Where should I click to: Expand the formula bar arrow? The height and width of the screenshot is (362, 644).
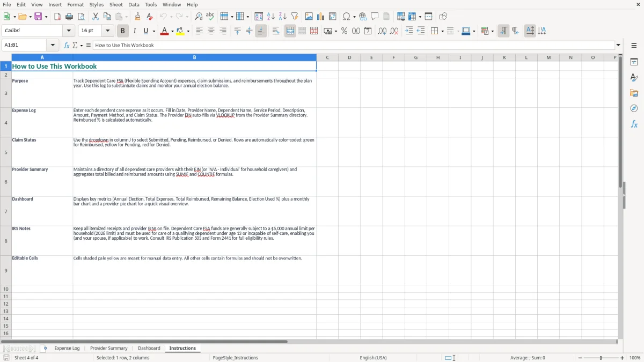618,45
